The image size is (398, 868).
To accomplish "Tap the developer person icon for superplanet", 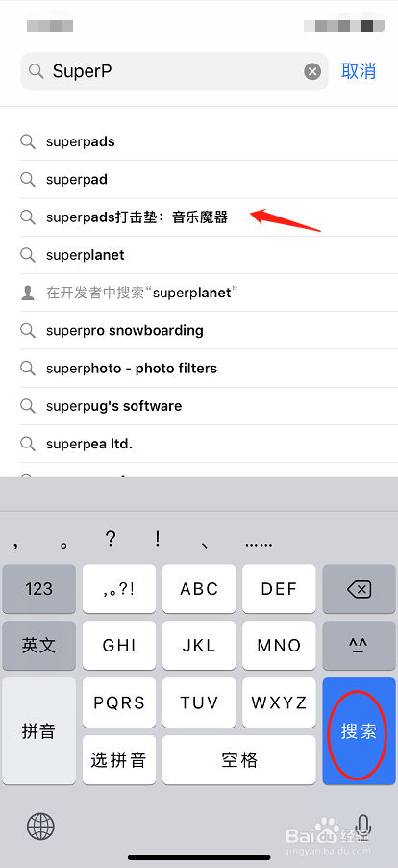I will (x=28, y=293).
